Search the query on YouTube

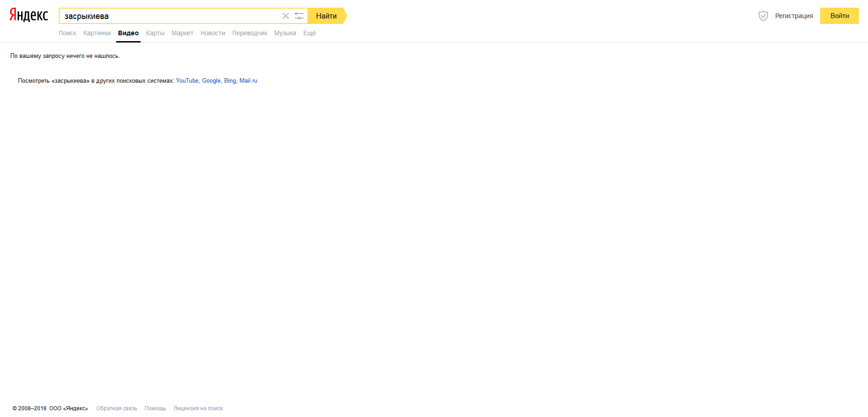tap(187, 81)
